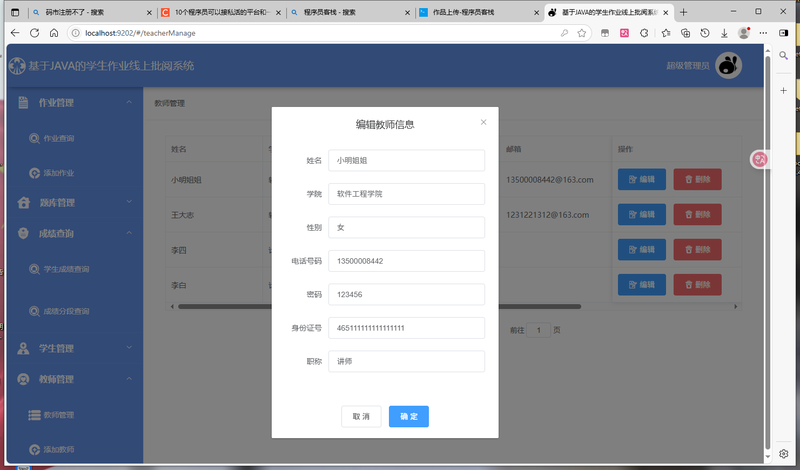
Task: Click the 密码 input field
Action: (x=406, y=294)
